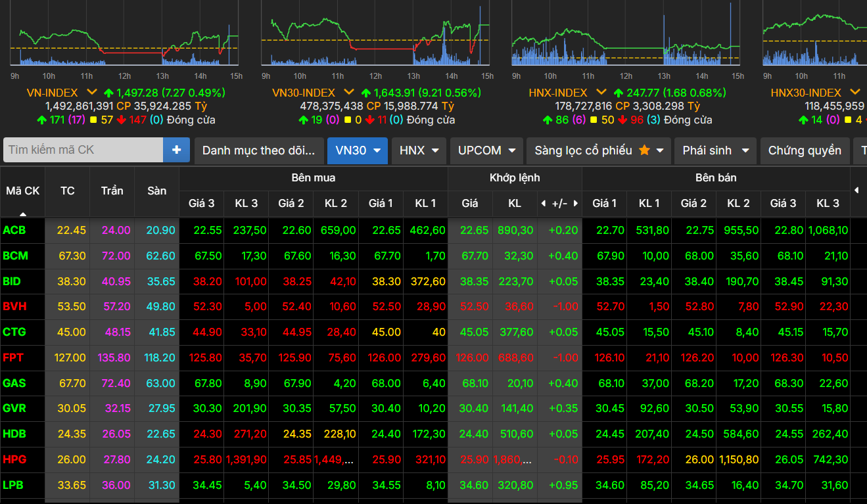Screen dimensions: 867x504
Task: Click HNX-INDEX value 247.77
Action: pyautogui.click(x=643, y=93)
